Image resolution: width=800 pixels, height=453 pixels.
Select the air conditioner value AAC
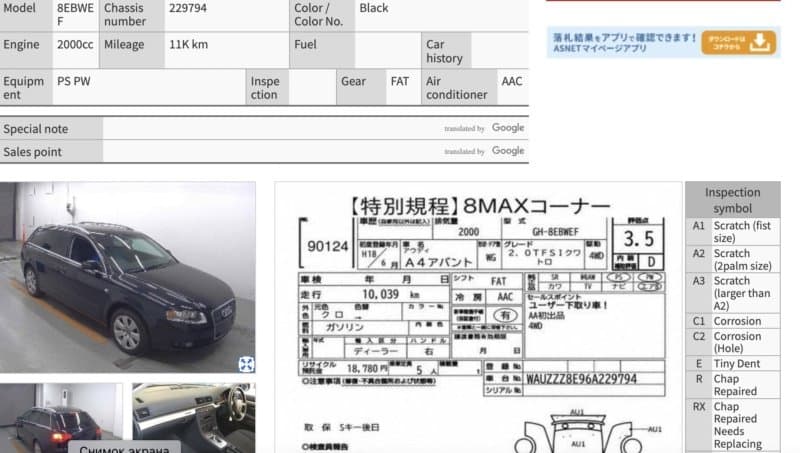[x=512, y=81]
